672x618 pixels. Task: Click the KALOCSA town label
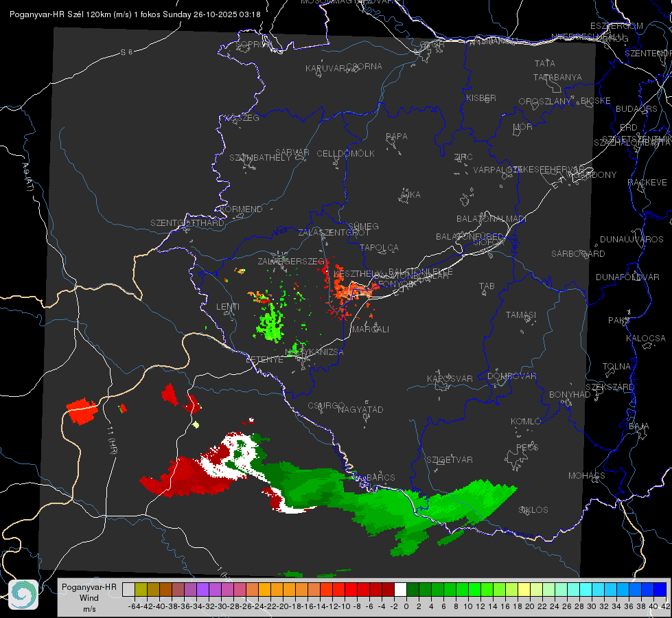[645, 339]
